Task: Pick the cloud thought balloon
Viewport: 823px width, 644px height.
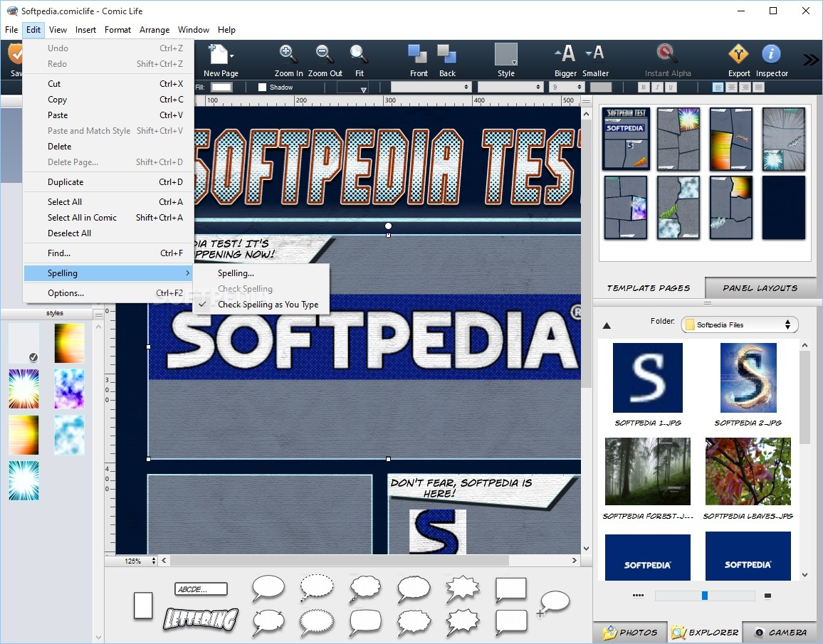Action: tap(365, 588)
